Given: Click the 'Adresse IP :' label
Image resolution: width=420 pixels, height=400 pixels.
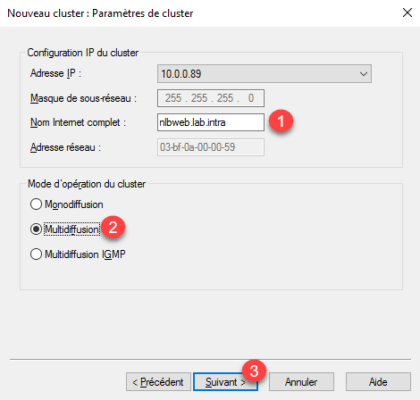Looking at the screenshot, I should (x=56, y=73).
